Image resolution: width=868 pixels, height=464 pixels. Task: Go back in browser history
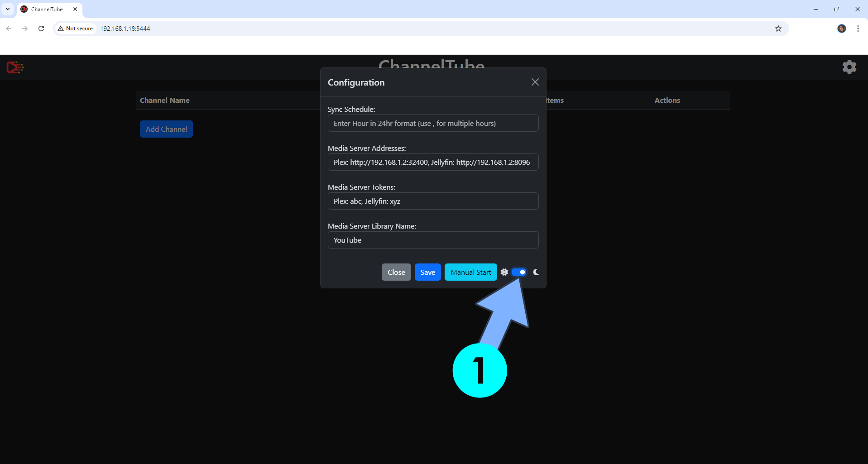[9, 29]
